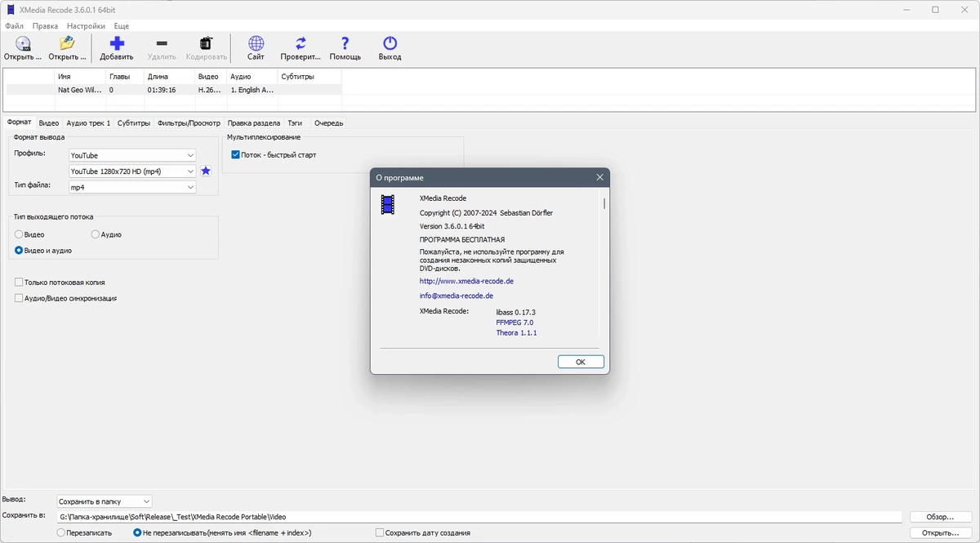Toggle Поток - быстрый старт checkbox
This screenshot has height=543, width=980.
[x=235, y=154]
